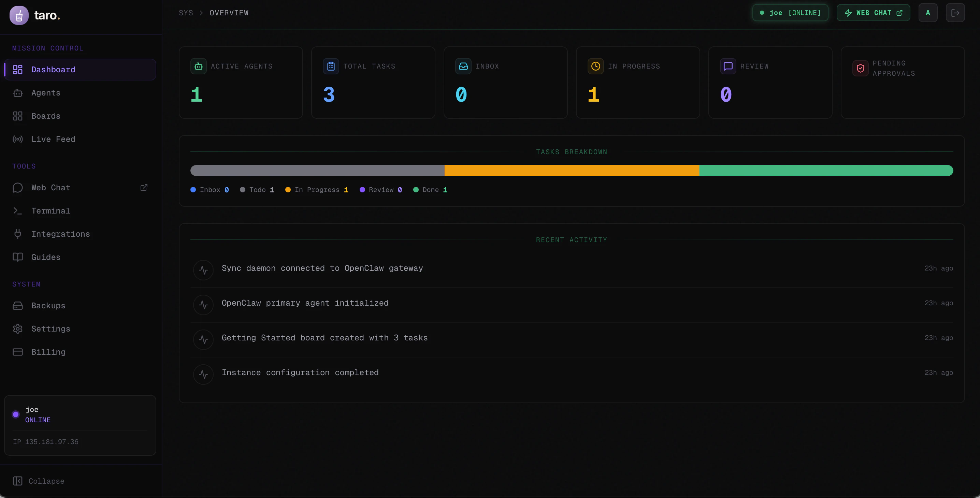This screenshot has width=980, height=498.
Task: Collapse the sidebar
Action: pyautogui.click(x=39, y=481)
